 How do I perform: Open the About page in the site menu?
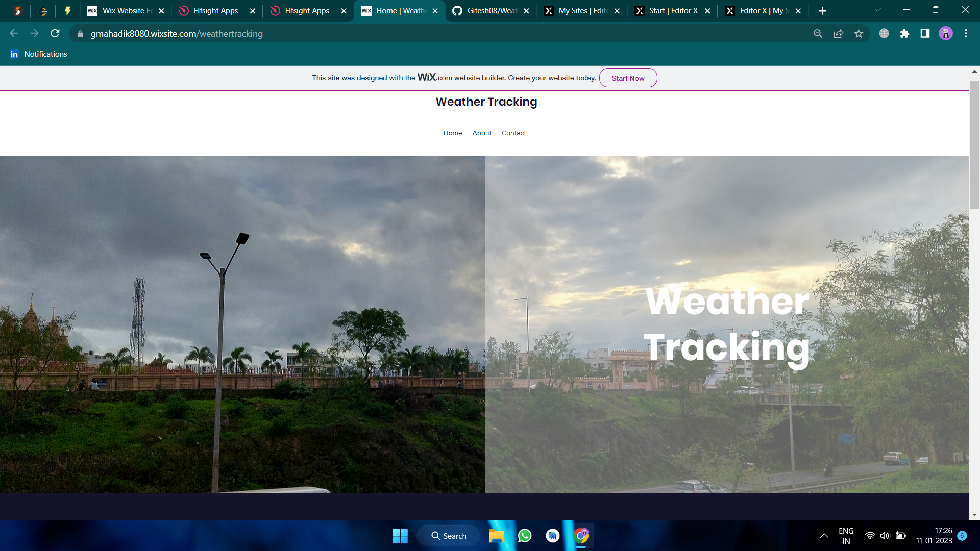point(481,133)
